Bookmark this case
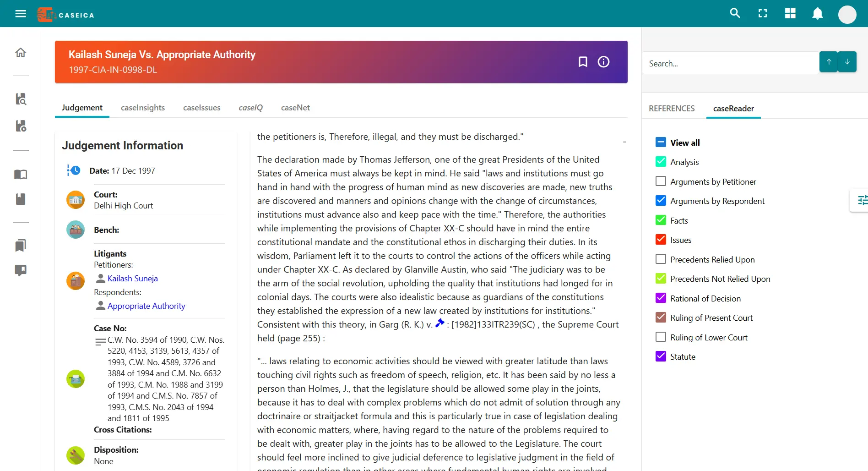868x471 pixels. 583,62
